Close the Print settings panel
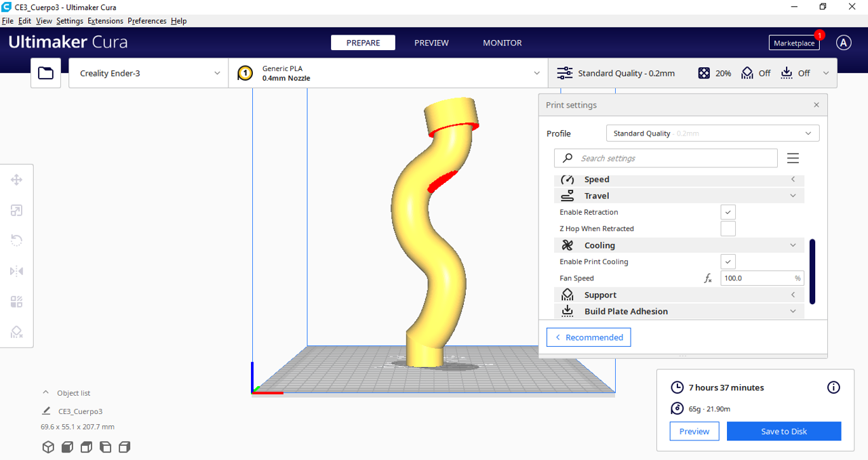 pyautogui.click(x=816, y=105)
